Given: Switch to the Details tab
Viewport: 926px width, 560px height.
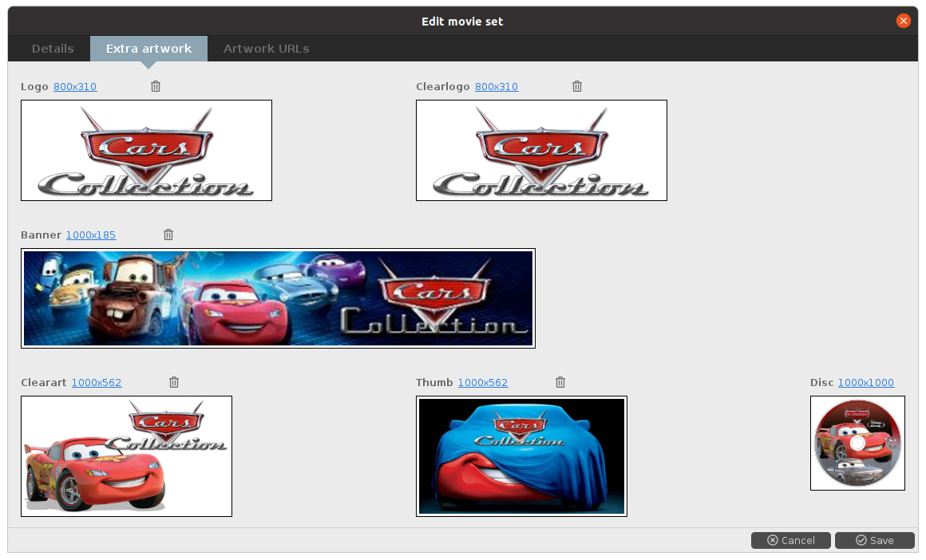Looking at the screenshot, I should click(x=53, y=49).
